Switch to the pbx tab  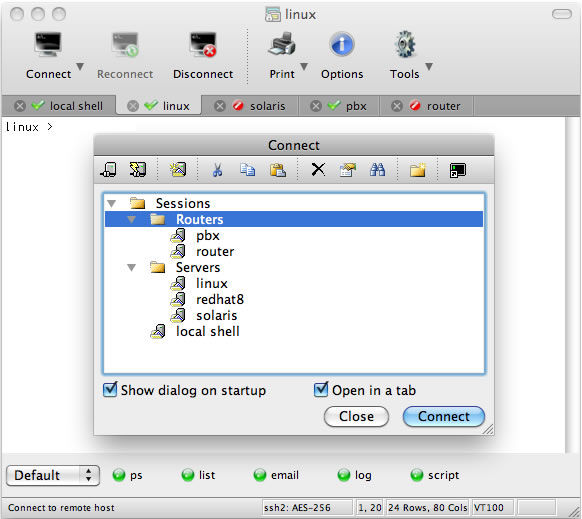tap(356, 106)
